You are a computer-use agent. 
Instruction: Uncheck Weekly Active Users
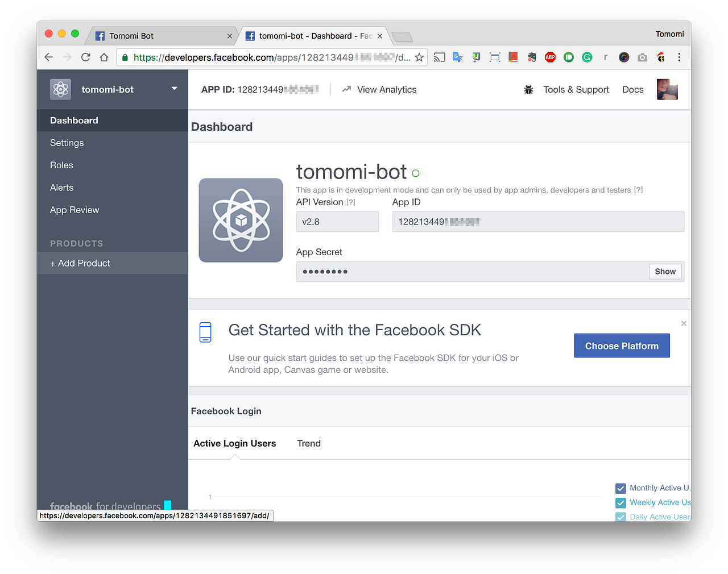pos(620,502)
